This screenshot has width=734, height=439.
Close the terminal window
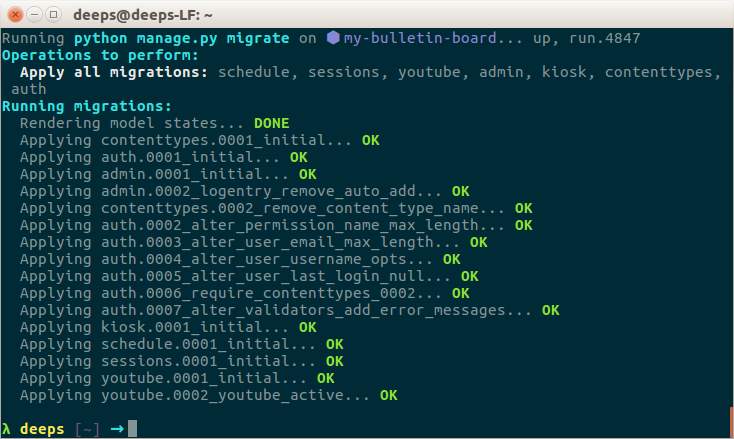click(15, 15)
